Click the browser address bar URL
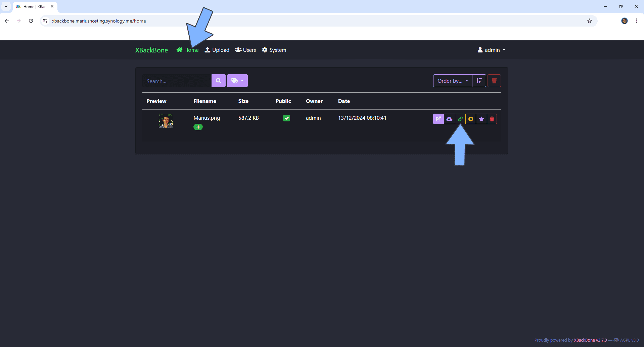The width and height of the screenshot is (644, 347). tap(99, 21)
